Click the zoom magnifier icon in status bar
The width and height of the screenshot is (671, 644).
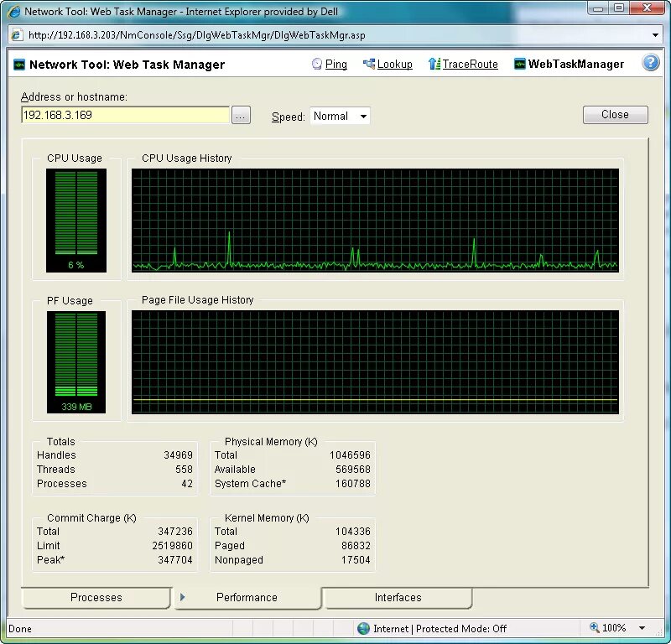pyautogui.click(x=594, y=628)
